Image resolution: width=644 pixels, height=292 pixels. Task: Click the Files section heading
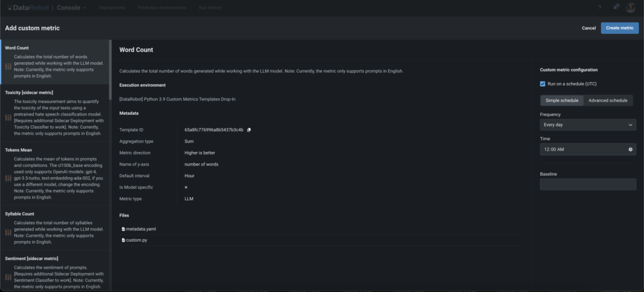pyautogui.click(x=124, y=215)
